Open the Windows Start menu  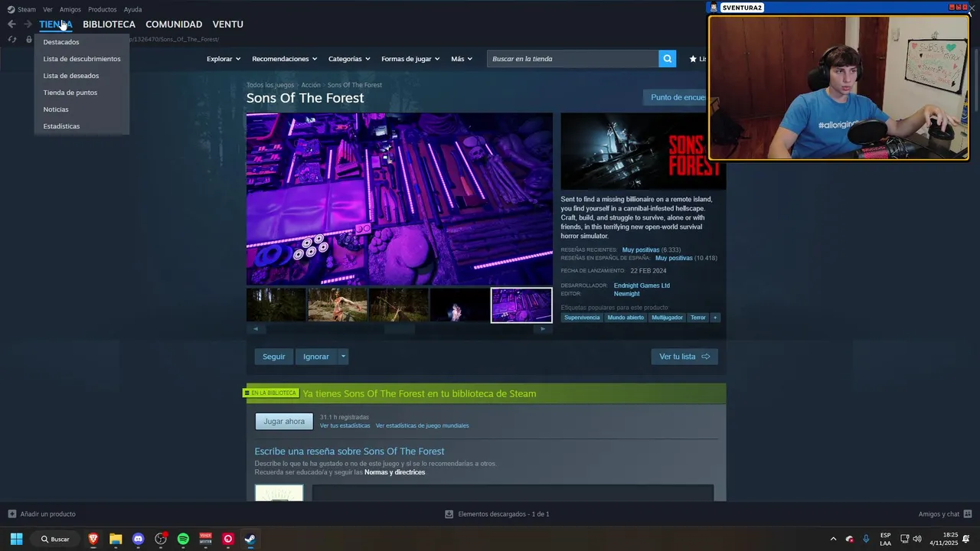16,539
